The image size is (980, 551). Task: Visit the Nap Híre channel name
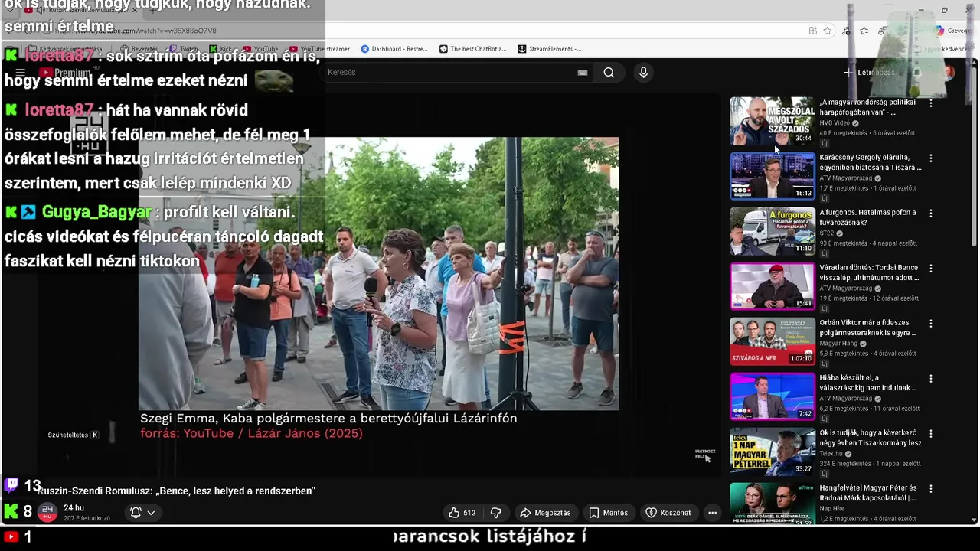pyautogui.click(x=832, y=509)
